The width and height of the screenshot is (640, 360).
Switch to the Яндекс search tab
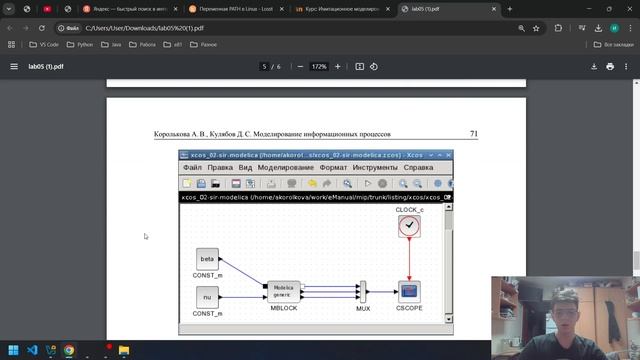click(130, 9)
